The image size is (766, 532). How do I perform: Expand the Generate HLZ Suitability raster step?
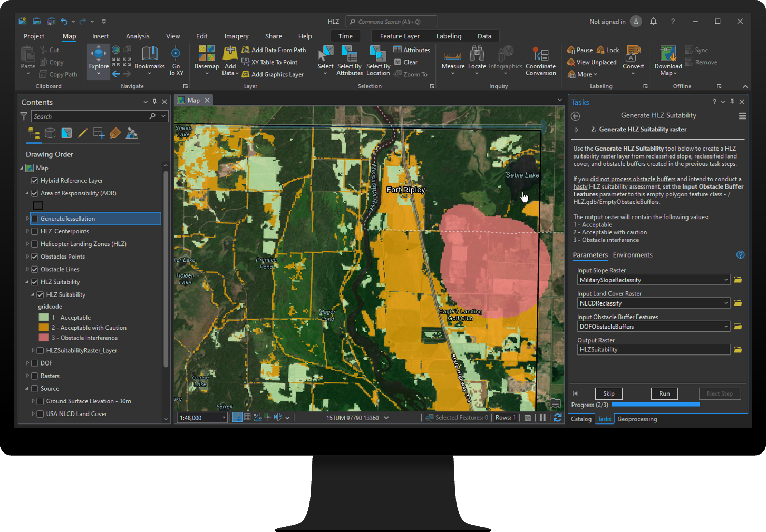[577, 130]
